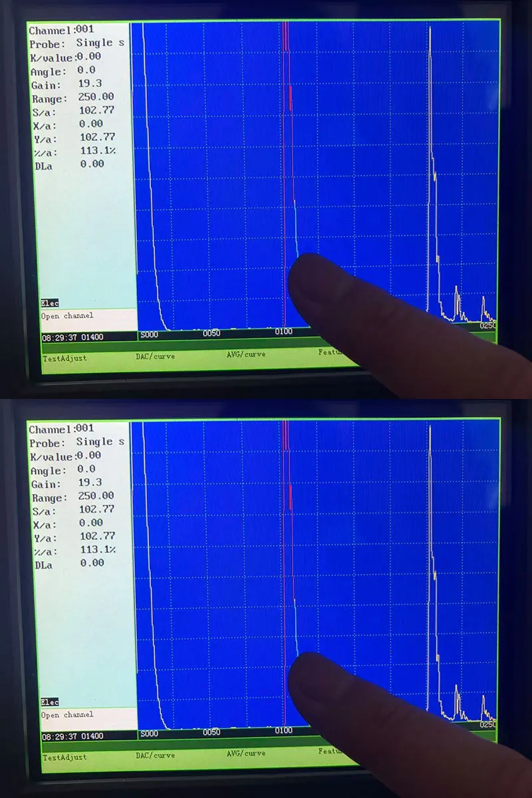The height and width of the screenshot is (798, 532).
Task: Click 0050 axis label in upper photo
Action: pyautogui.click(x=211, y=333)
